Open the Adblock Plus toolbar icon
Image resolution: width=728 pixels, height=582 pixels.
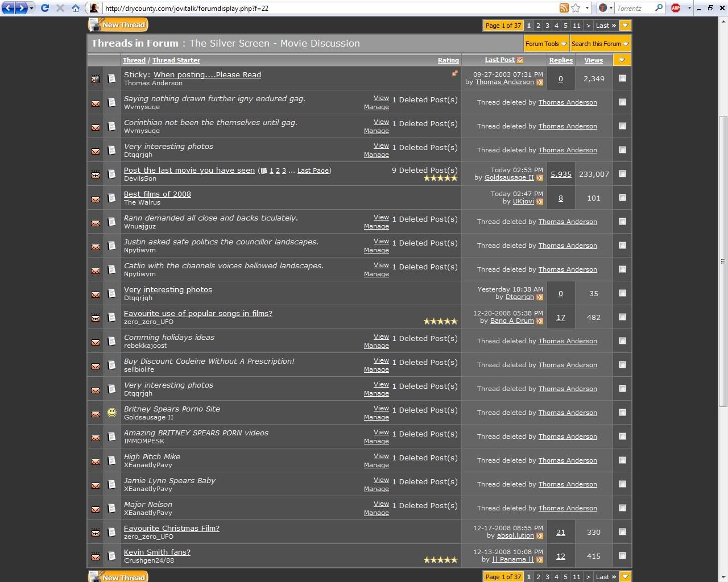point(676,8)
